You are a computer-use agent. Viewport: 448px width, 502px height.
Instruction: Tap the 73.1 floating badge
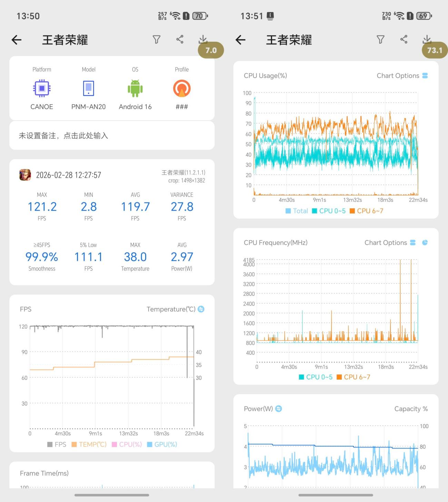[x=435, y=50]
